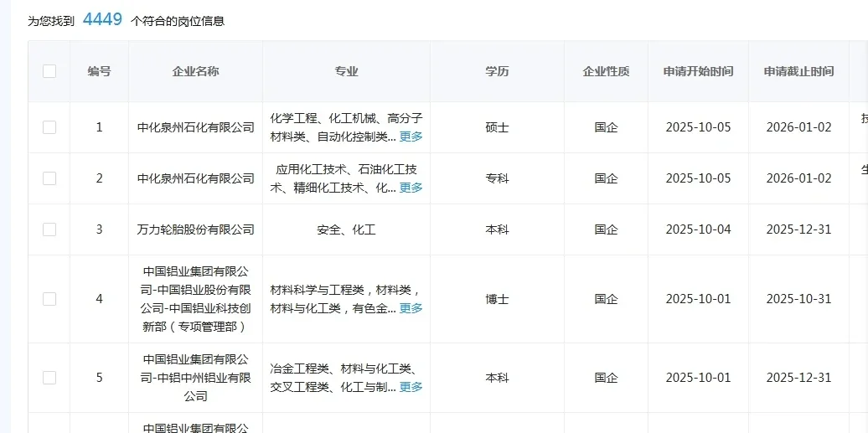Screen dimensions: 868x433
Task: Click 本科 in 中铝中州铝业 row
Action: point(497,378)
